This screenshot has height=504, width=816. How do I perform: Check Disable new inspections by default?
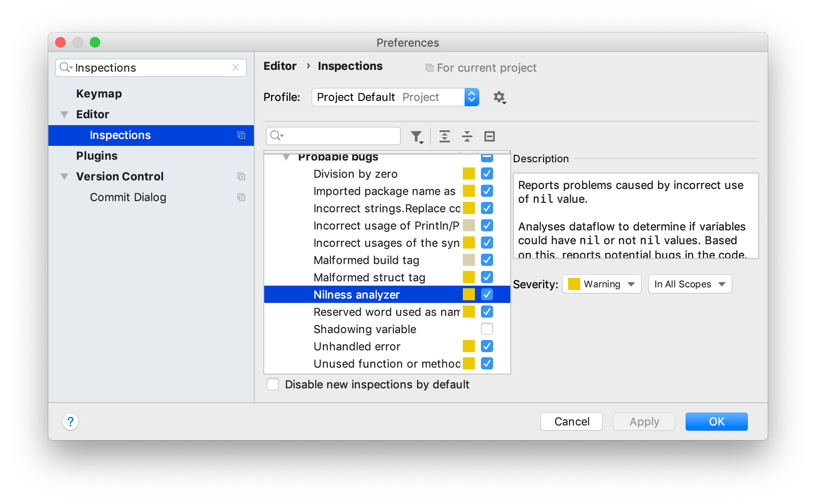point(273,384)
